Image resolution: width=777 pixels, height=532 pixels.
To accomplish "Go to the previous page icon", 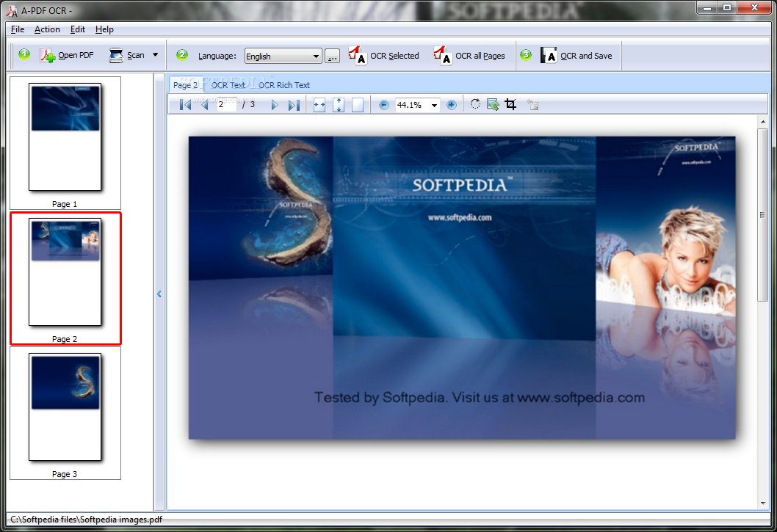I will click(x=204, y=104).
